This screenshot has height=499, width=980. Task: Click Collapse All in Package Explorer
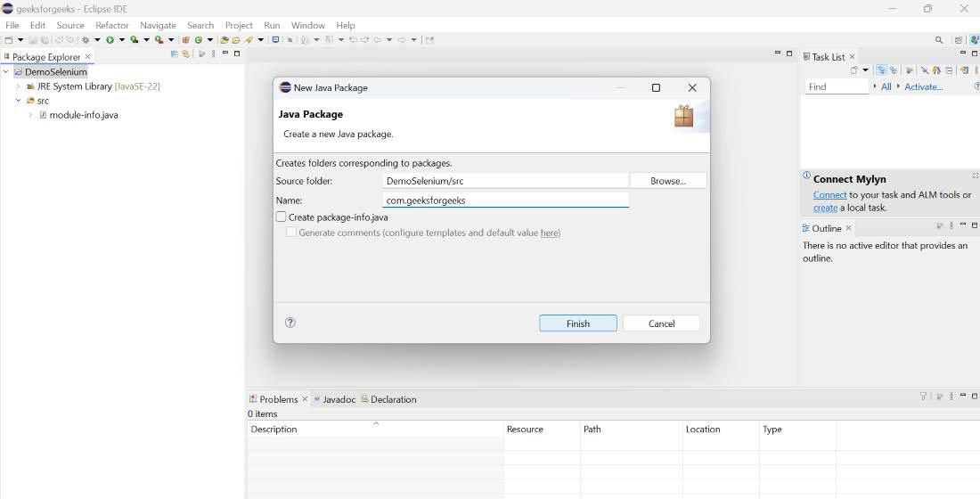point(175,53)
